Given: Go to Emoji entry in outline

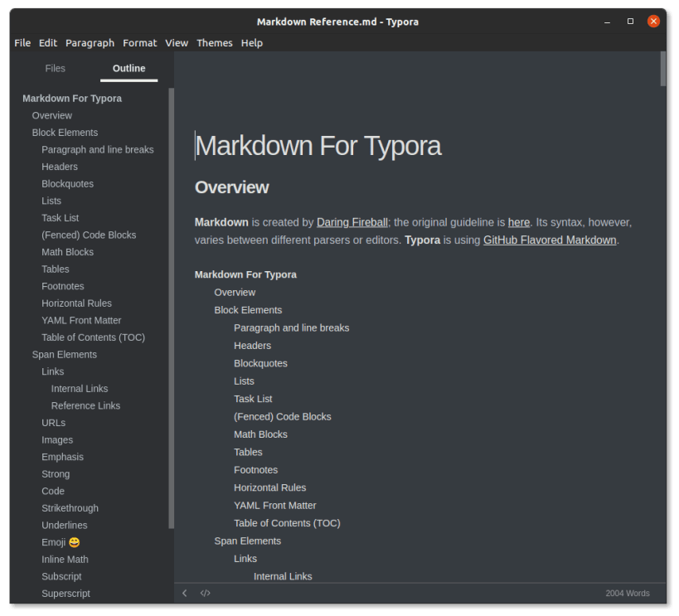Looking at the screenshot, I should click(61, 542).
